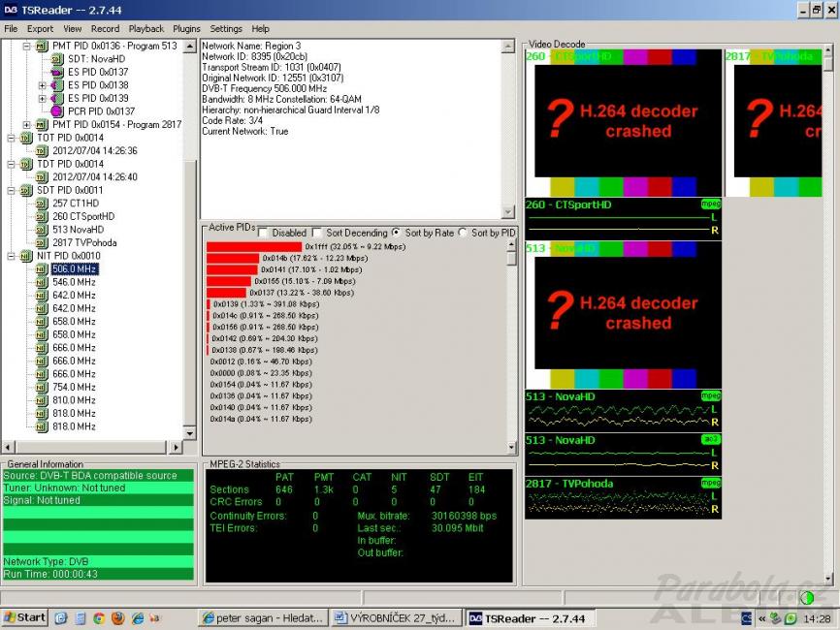The height and width of the screenshot is (630, 840).
Task: Click the ES PID 0x0139 audio icon
Action: [57, 99]
